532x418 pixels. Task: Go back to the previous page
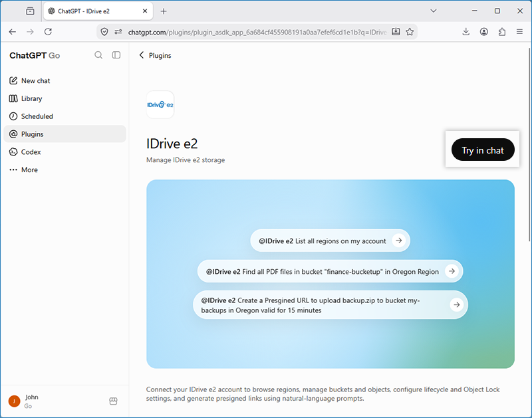13,32
